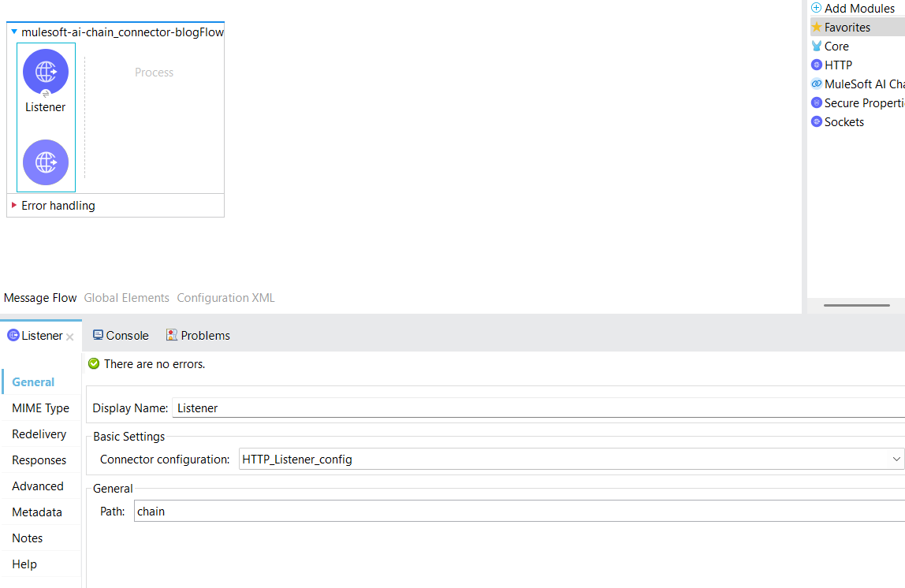This screenshot has width=905, height=588.
Task: Select MuleSoft AI Chain in the palette
Action: [865, 84]
